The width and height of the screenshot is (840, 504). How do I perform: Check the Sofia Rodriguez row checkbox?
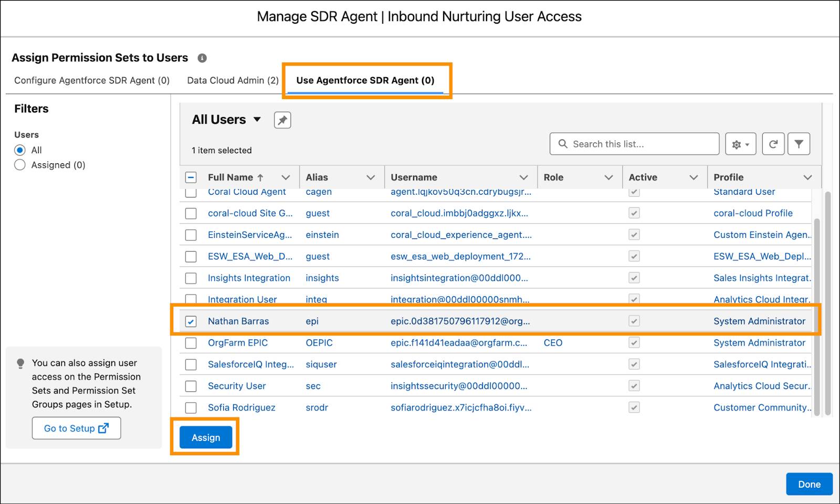tap(191, 408)
